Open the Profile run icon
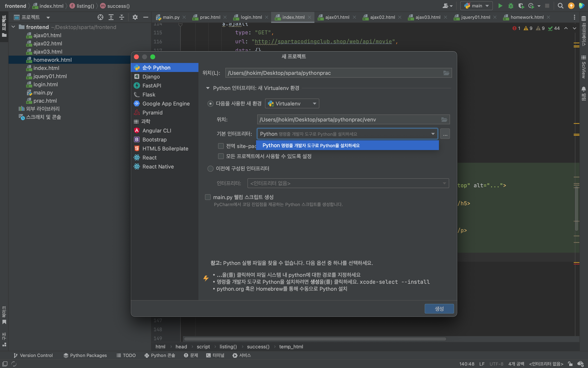 click(531, 6)
